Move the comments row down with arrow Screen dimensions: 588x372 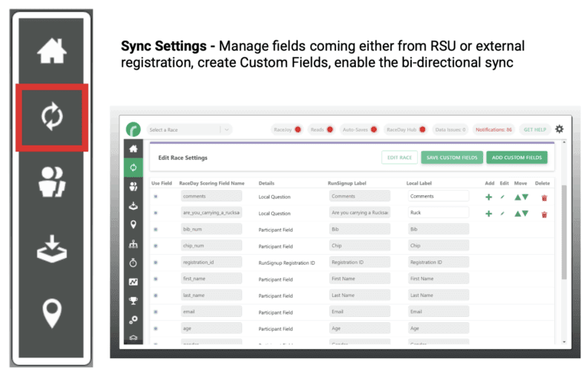[527, 197]
